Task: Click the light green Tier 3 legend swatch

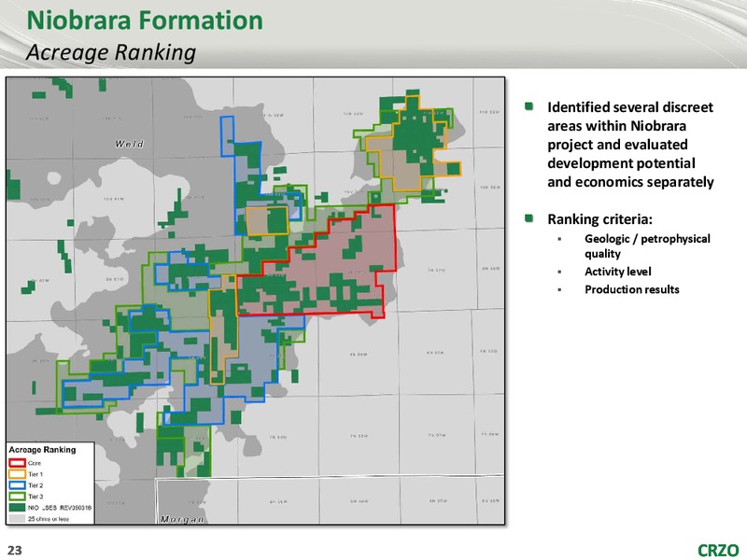Action: tap(17, 497)
